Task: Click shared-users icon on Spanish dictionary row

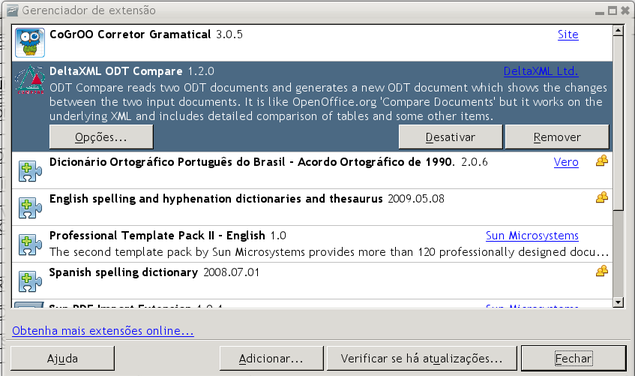Action: [602, 271]
